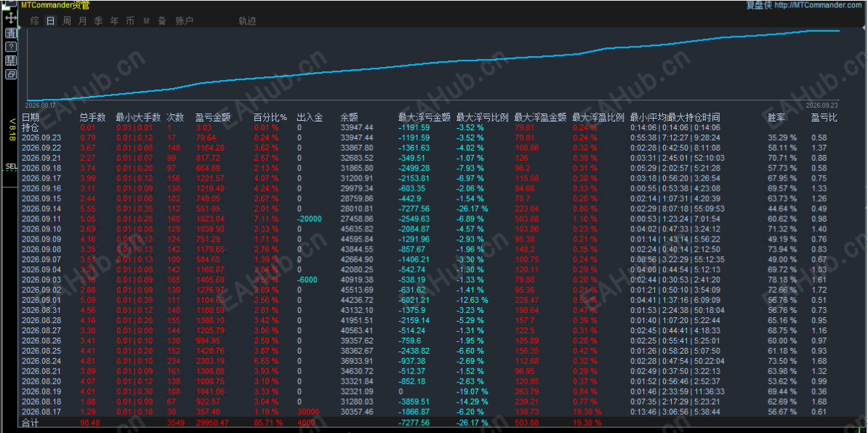
Task: Switch to the 月 monthly tab
Action: (x=82, y=21)
